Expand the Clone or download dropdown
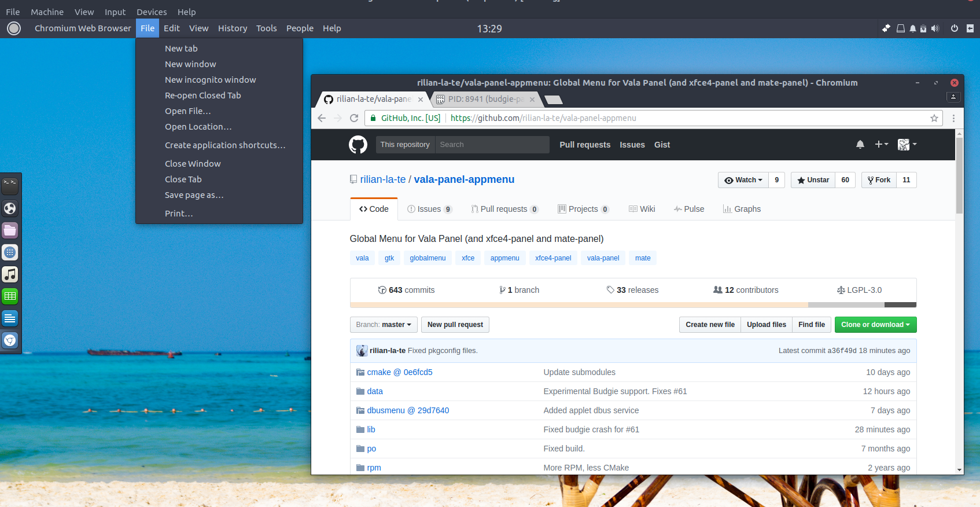This screenshot has height=507, width=980. (875, 325)
